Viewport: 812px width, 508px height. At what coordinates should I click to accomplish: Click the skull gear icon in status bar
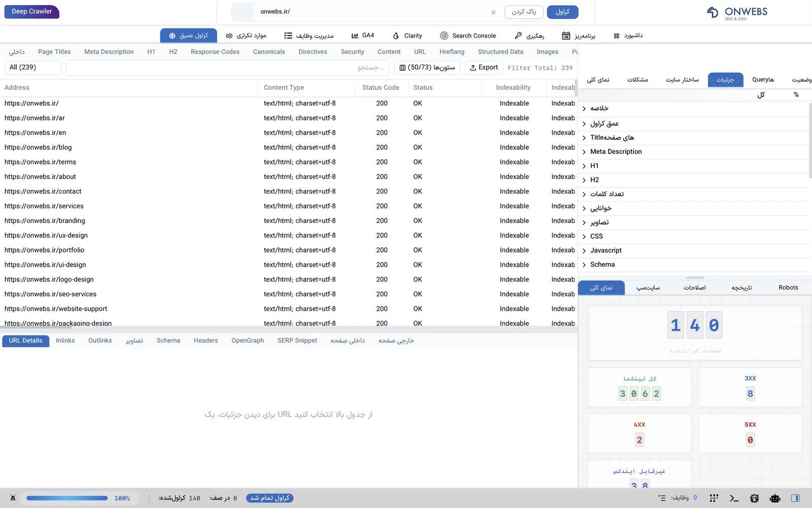(x=755, y=498)
